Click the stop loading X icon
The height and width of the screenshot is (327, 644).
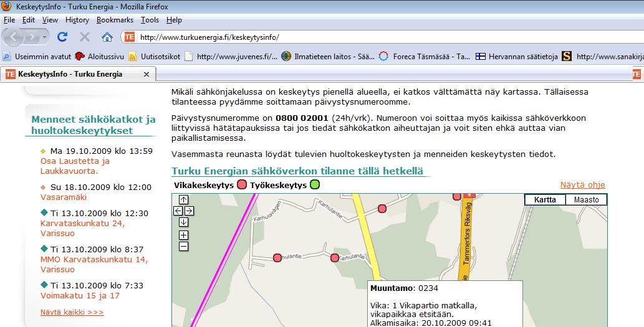click(85, 37)
